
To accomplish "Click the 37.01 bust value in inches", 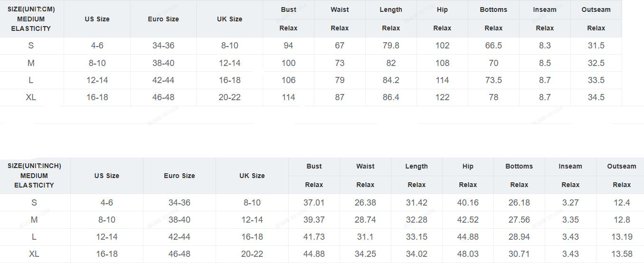I will [314, 203].
